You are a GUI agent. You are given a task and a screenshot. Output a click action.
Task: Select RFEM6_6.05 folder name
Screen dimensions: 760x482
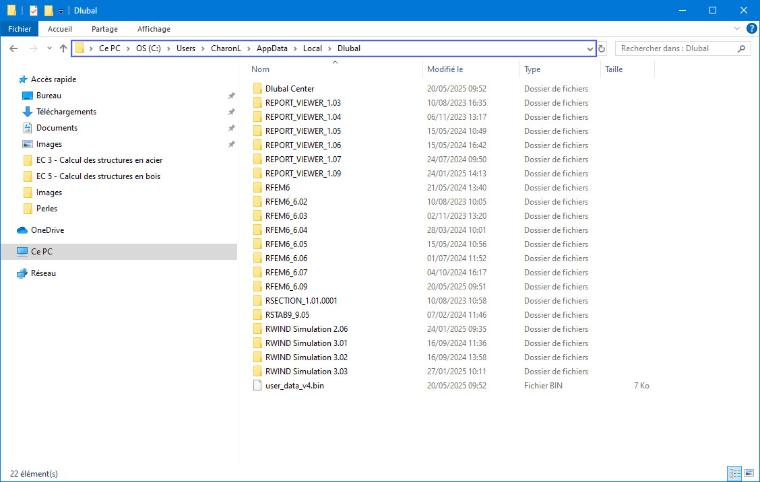[286, 244]
